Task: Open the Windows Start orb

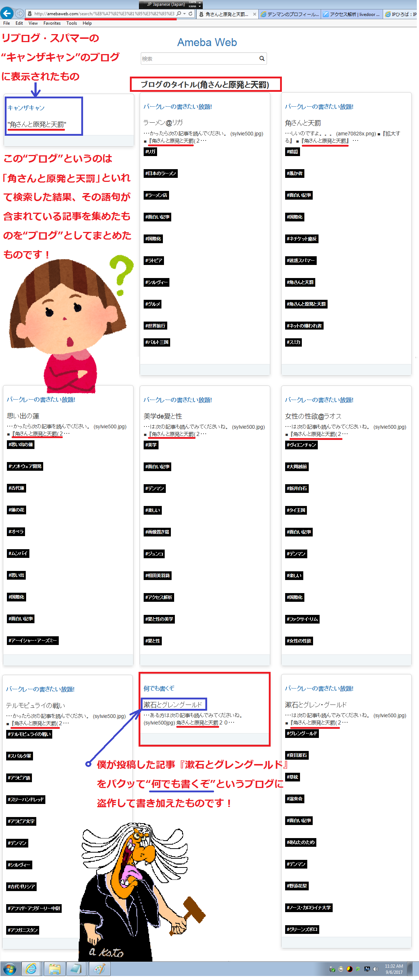Action: coord(9,969)
